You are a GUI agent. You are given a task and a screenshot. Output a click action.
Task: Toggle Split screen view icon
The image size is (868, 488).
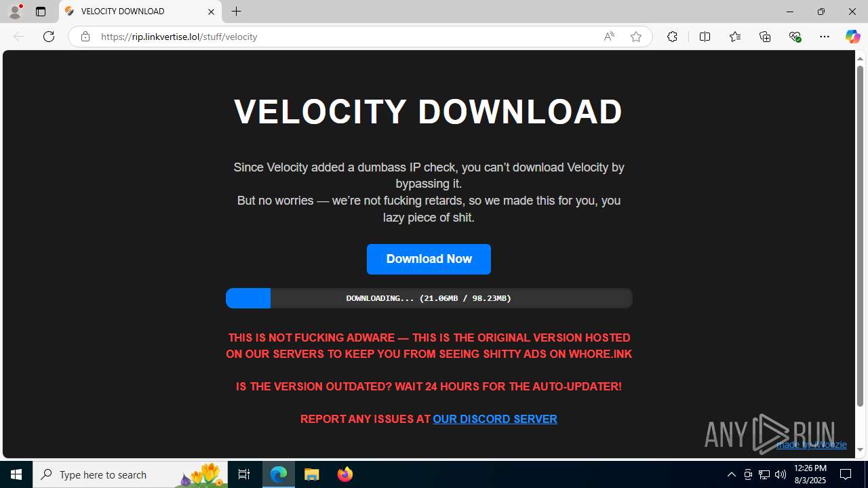[705, 37]
